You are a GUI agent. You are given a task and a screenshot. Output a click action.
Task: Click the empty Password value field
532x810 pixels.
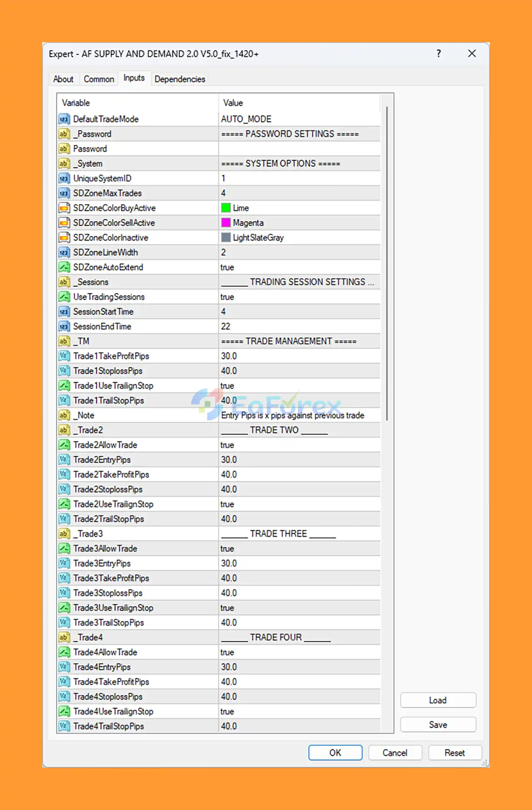(299, 149)
